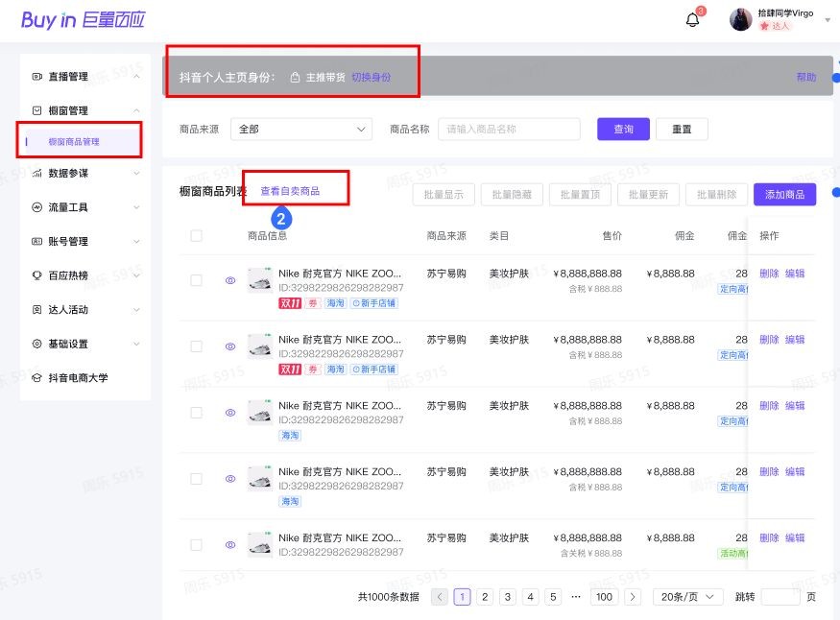Toggle the eye icon on the third product row
Screen dimensions: 840x620
(x=230, y=413)
